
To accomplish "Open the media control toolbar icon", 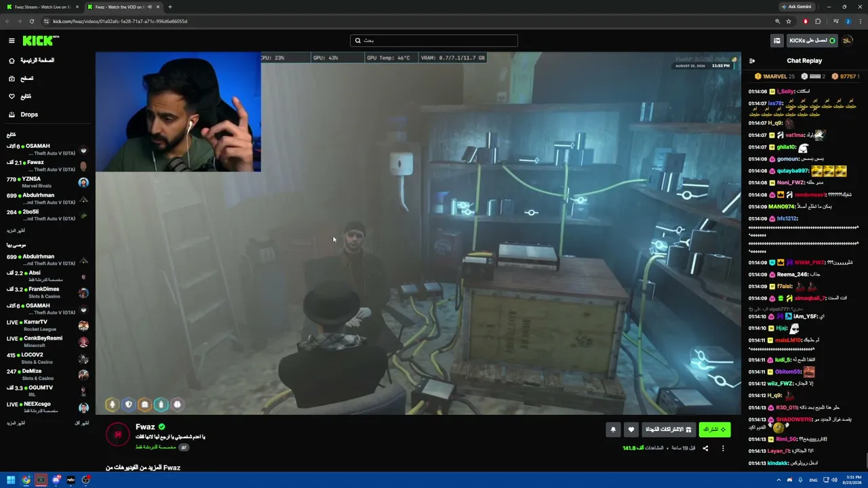I will click(835, 21).
